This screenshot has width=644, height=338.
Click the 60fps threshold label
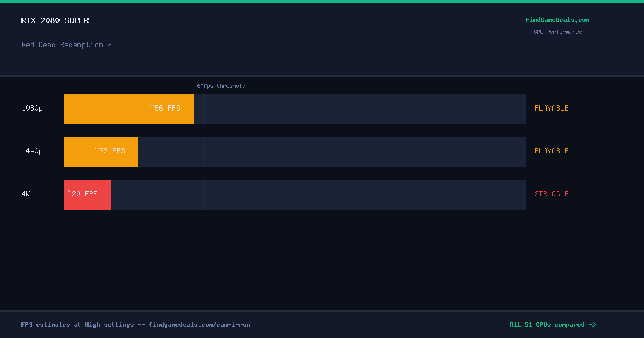click(x=221, y=86)
